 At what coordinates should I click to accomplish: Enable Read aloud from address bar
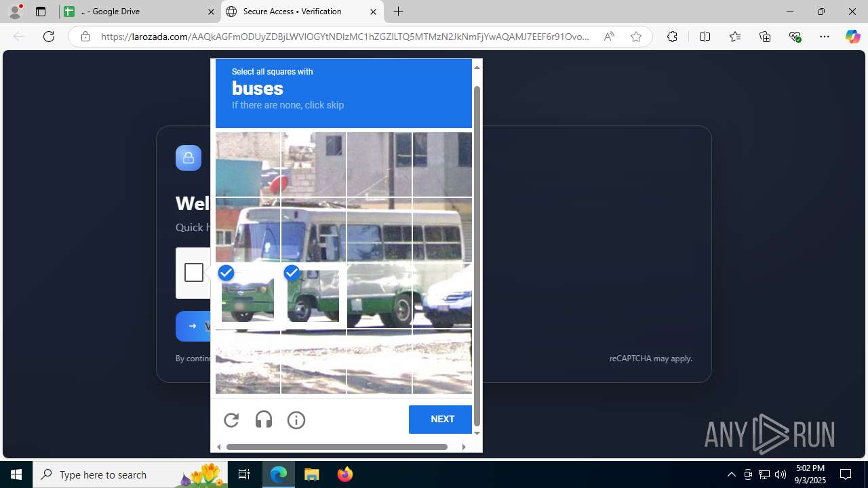[609, 37]
